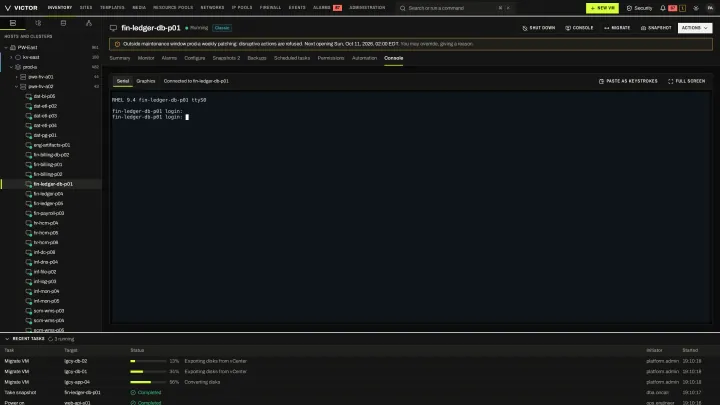720x405 pixels.
Task: Click the red notification count badge
Action: click(673, 8)
